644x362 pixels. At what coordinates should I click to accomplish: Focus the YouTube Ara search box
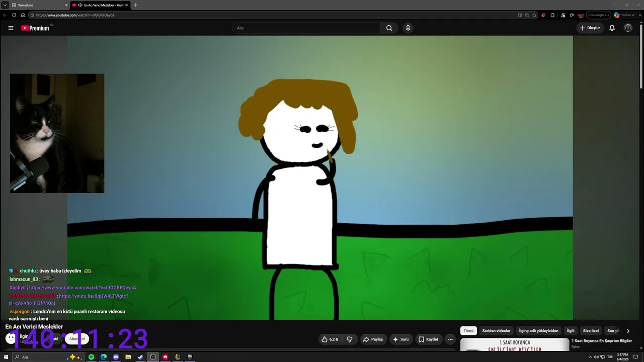[x=306, y=28]
